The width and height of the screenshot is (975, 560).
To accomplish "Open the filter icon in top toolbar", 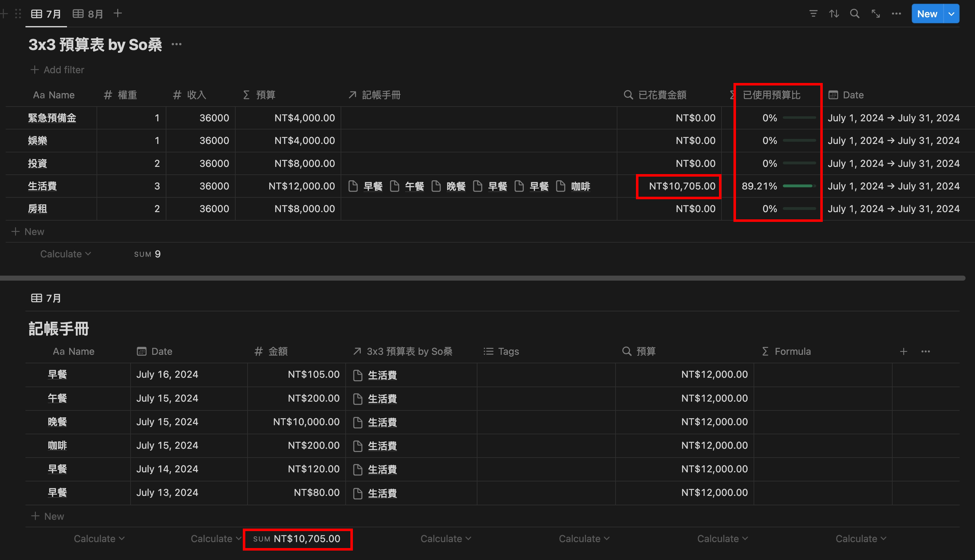I will click(x=813, y=14).
